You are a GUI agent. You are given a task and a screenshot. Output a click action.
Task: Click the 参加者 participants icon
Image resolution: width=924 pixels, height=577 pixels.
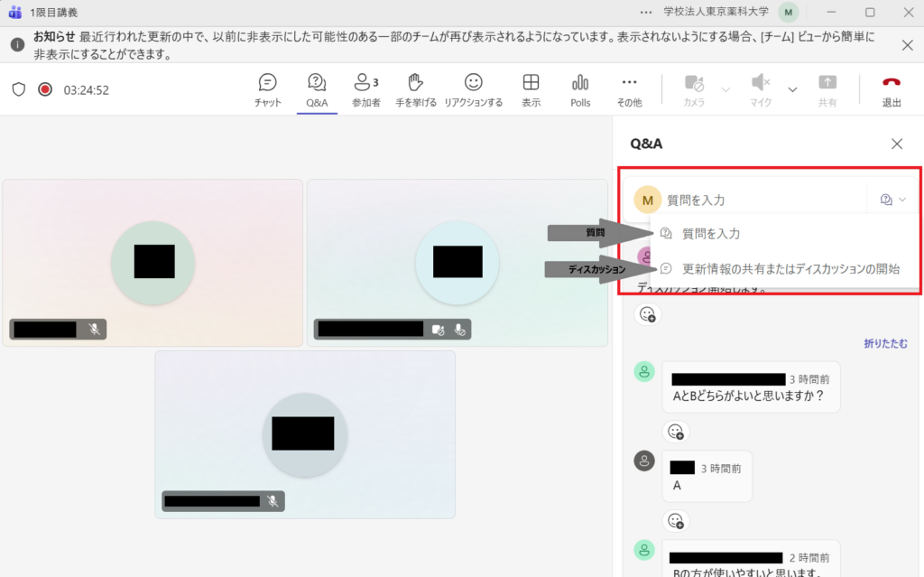click(x=365, y=90)
